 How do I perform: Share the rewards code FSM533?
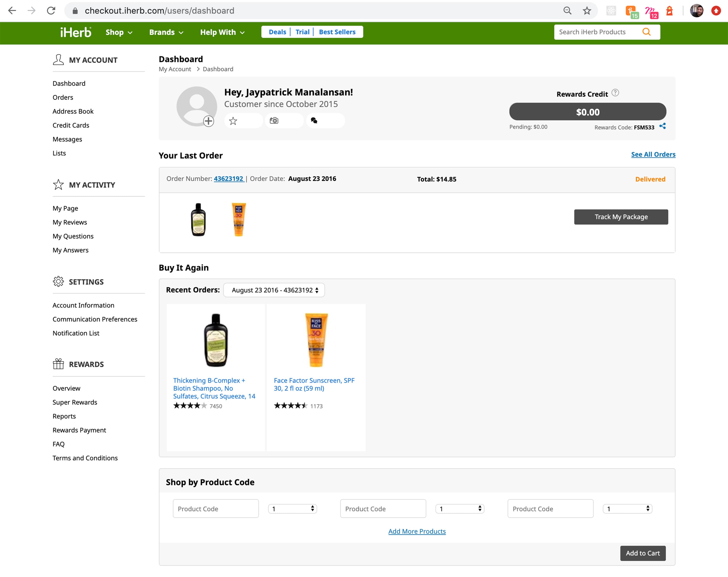coord(662,126)
